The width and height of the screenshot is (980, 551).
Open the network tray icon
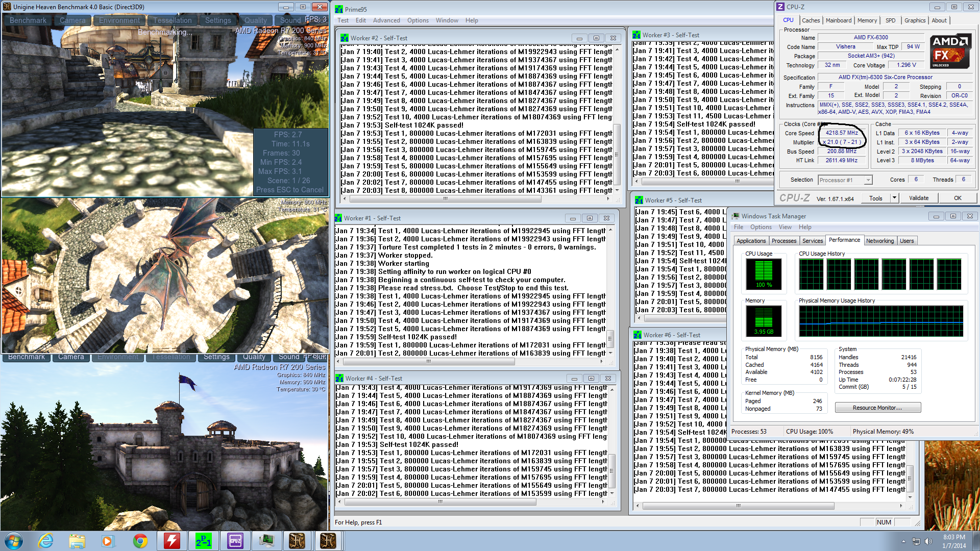(916, 541)
